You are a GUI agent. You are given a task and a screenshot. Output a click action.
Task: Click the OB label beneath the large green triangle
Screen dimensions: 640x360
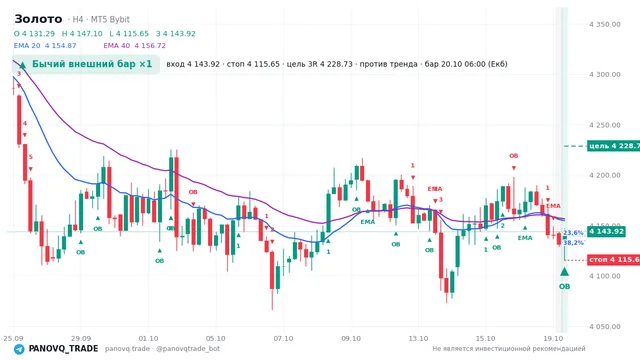point(564,287)
